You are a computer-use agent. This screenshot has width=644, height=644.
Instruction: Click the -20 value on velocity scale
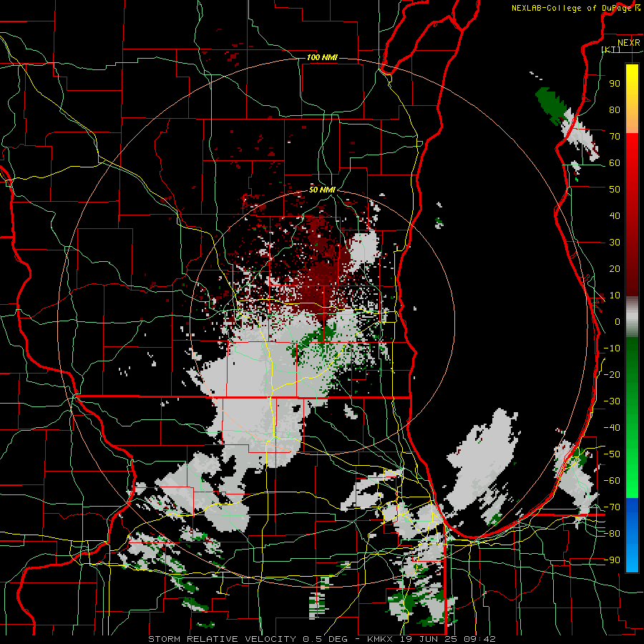point(612,374)
